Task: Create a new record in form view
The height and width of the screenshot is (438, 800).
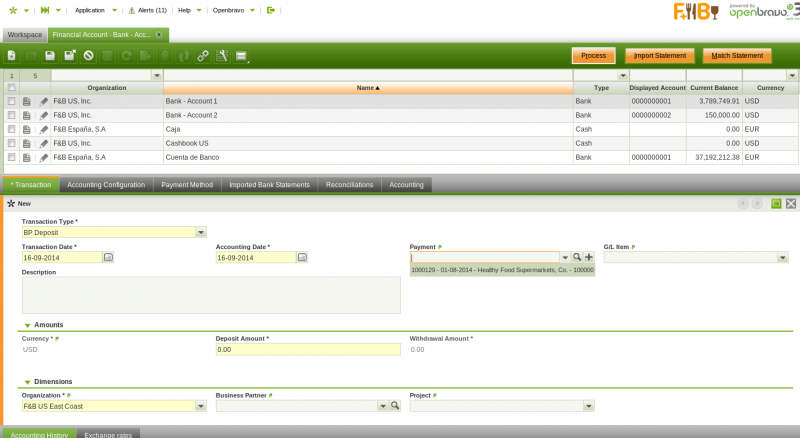Action: click(12, 56)
